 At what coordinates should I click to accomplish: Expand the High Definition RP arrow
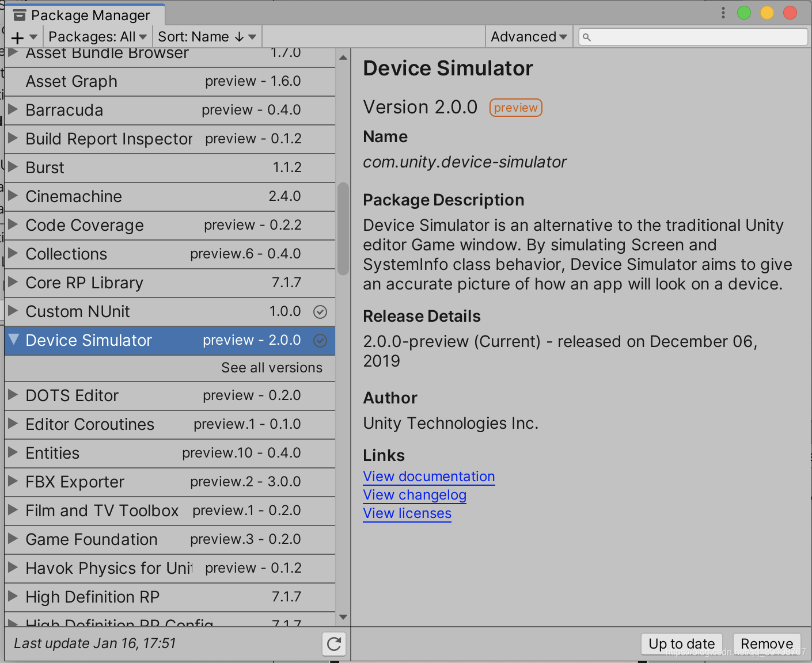click(x=13, y=596)
